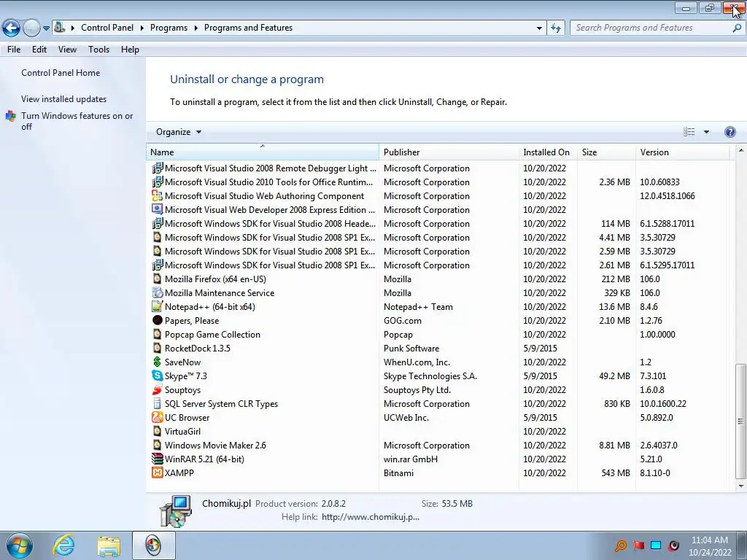Open View installed updates link
This screenshot has height=560, width=747.
coord(64,99)
